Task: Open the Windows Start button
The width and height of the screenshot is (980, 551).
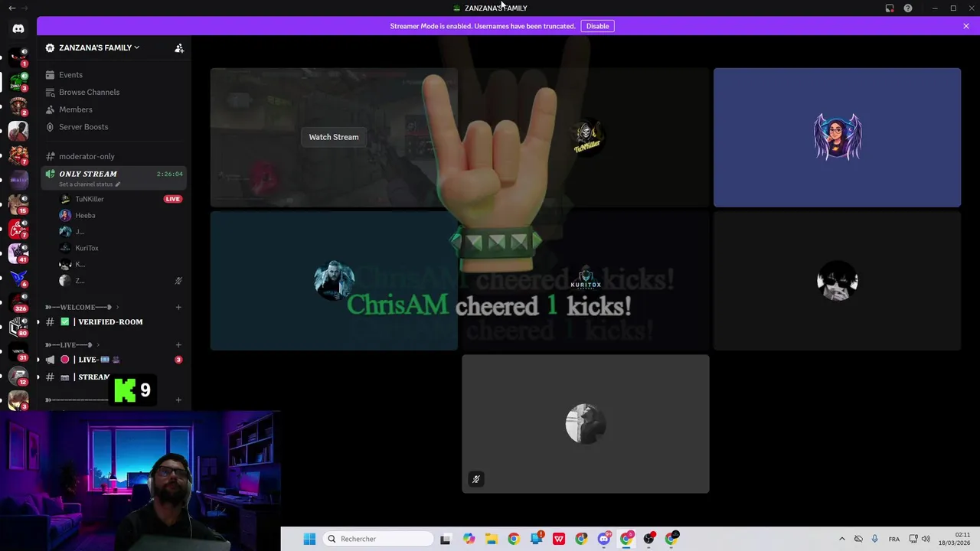Action: (x=309, y=539)
